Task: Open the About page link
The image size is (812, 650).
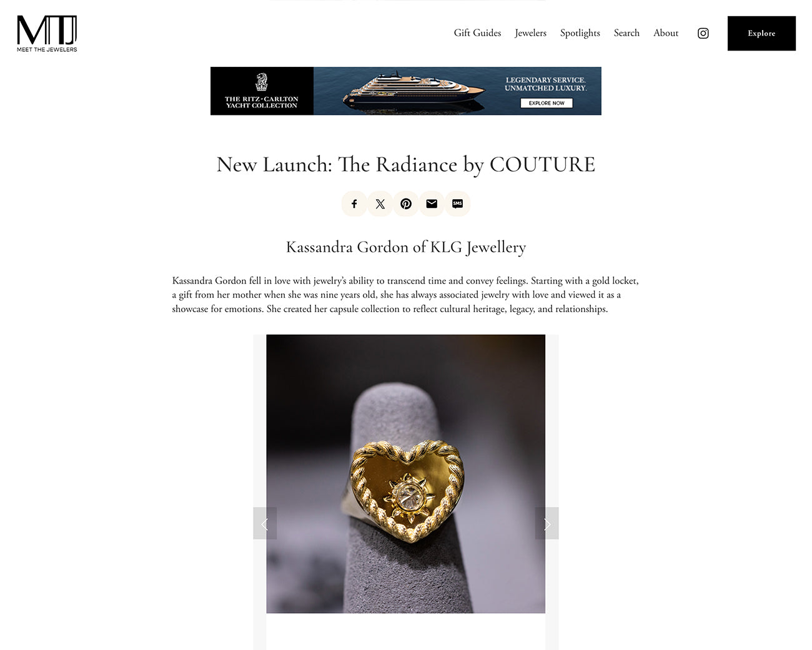Action: pos(666,33)
